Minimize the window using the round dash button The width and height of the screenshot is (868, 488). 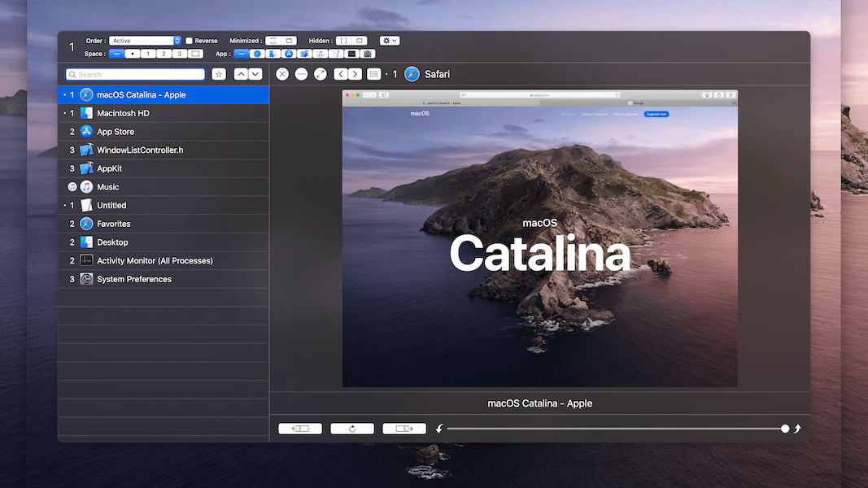[301, 74]
